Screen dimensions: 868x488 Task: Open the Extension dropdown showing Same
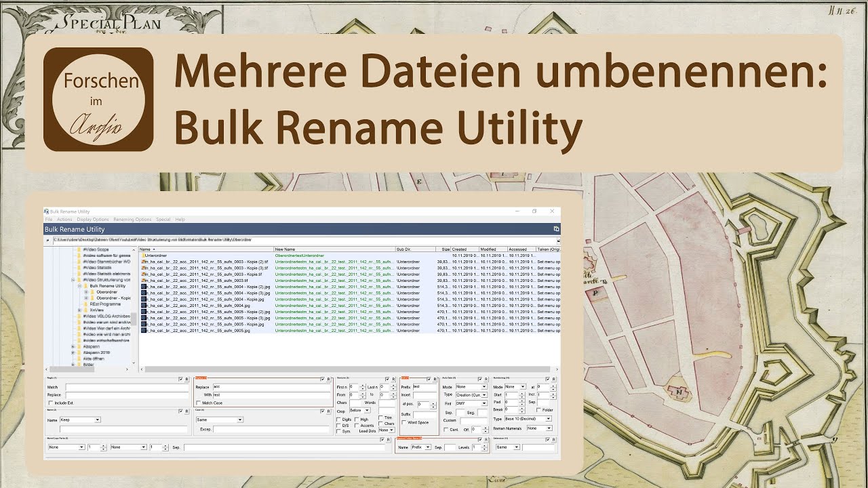[x=508, y=447]
